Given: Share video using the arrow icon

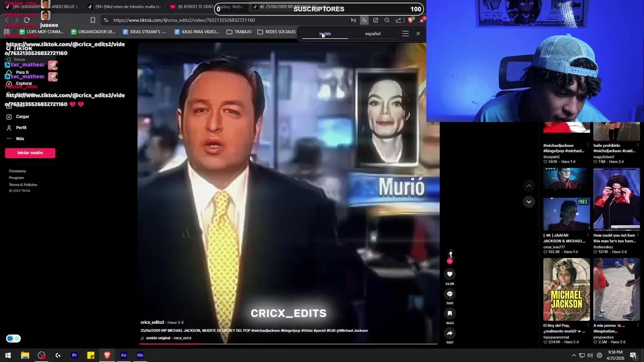Looking at the screenshot, I should tap(450, 333).
